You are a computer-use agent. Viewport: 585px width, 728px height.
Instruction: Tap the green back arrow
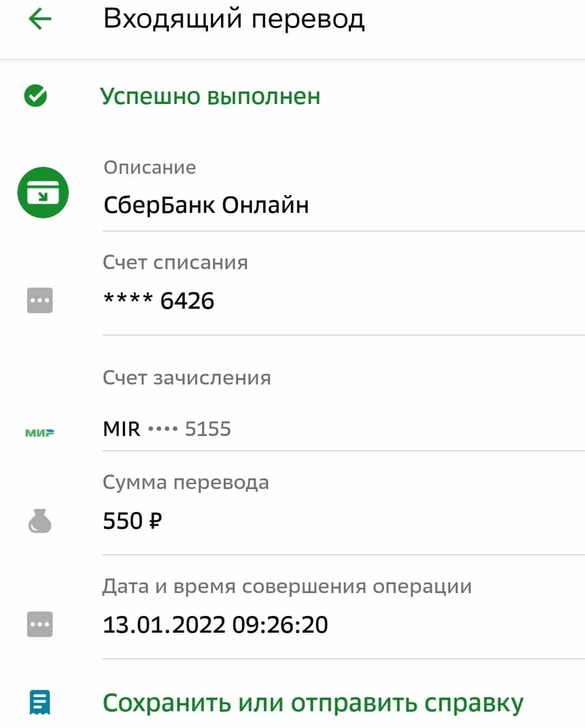[40, 19]
